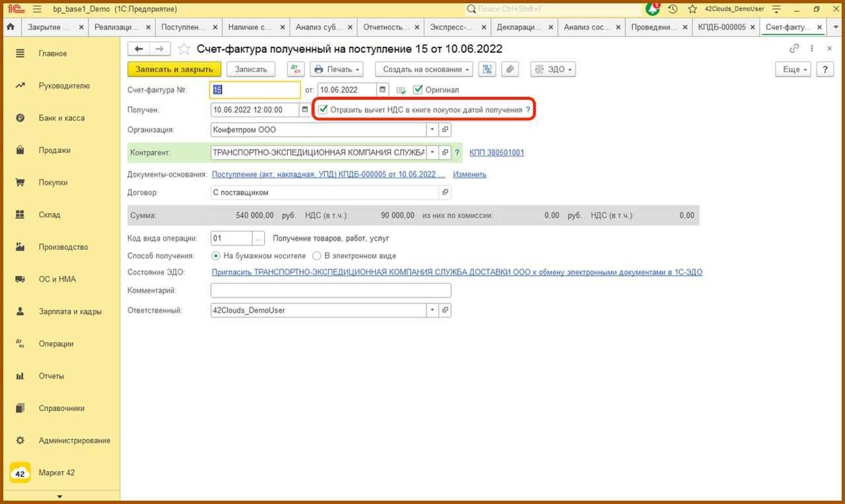Open history clock icon in title bar
The height and width of the screenshot is (504, 845).
673,9
